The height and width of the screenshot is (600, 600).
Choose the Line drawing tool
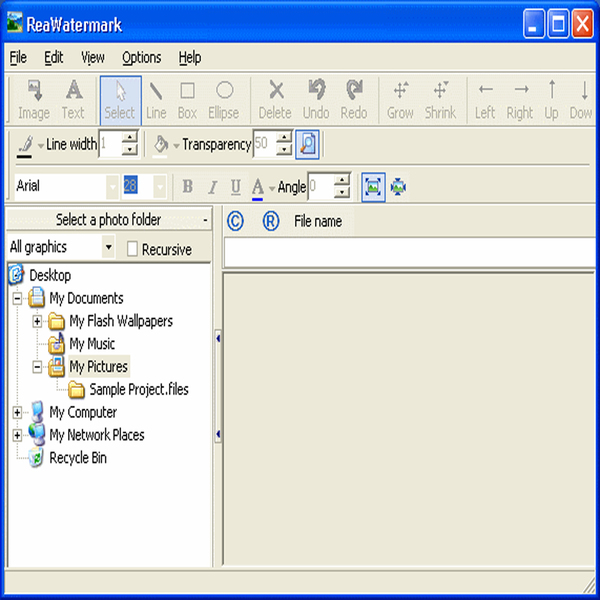[156, 100]
